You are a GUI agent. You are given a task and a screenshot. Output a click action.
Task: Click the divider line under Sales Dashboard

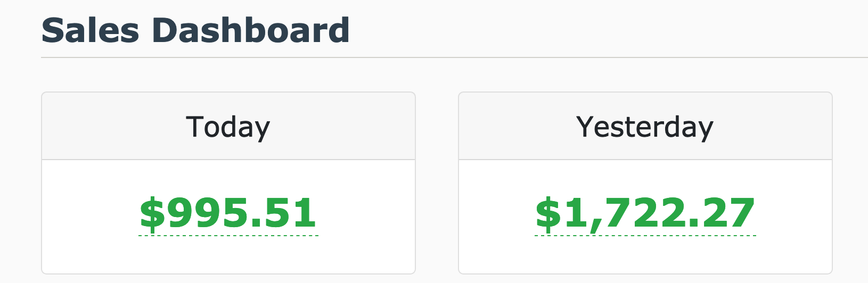[x=453, y=57]
